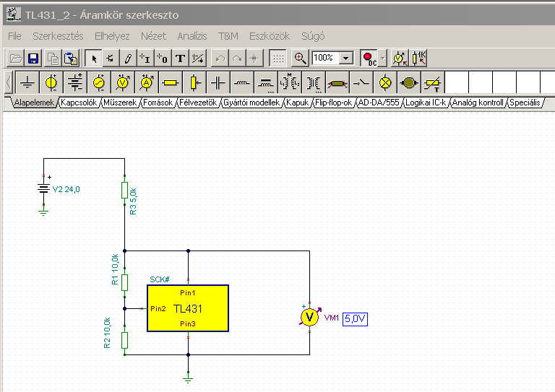Choose the last component tool beside the pointer
Image resolution: width=555 pixels, height=392 pixels.
[111, 58]
